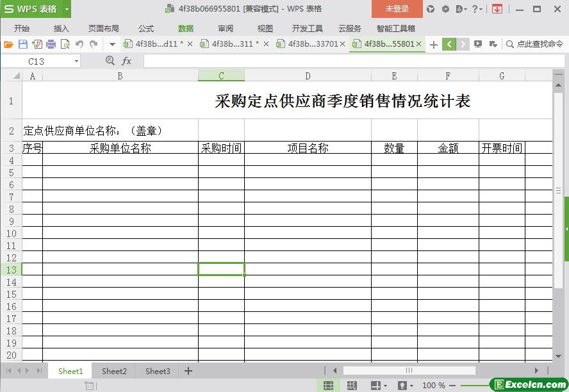Click the hexagon icon in title bar
This screenshot has width=569, height=392.
click(445, 9)
